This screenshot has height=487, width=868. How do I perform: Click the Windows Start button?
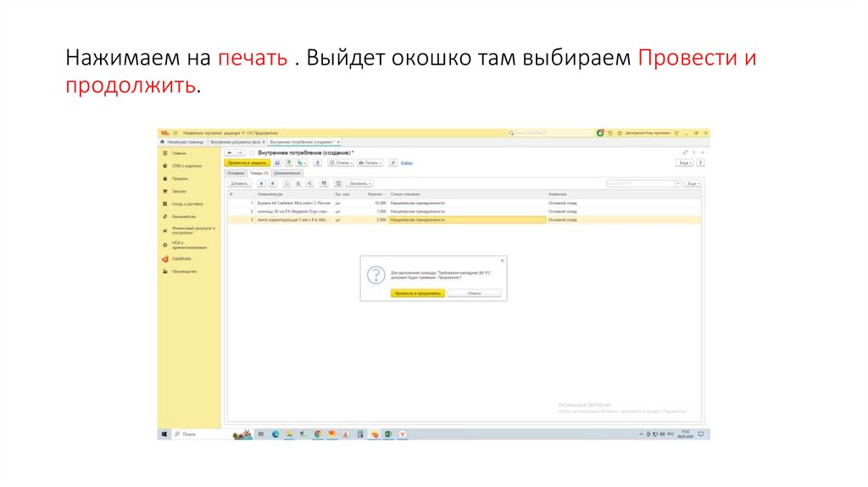(x=164, y=434)
